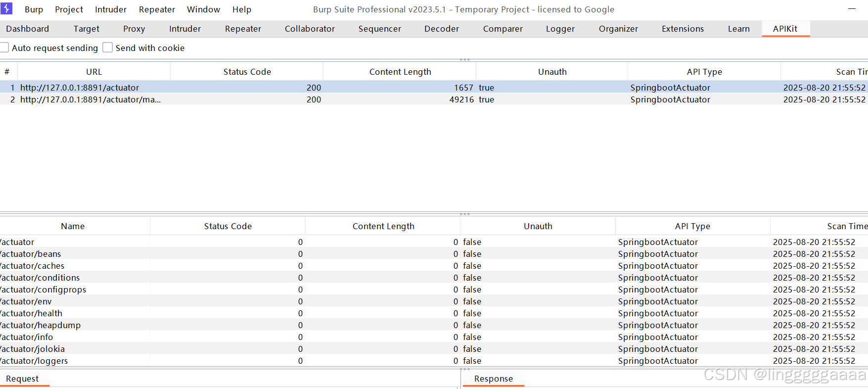Open the Window menu
Screen dimensions: 868x389
tap(203, 9)
